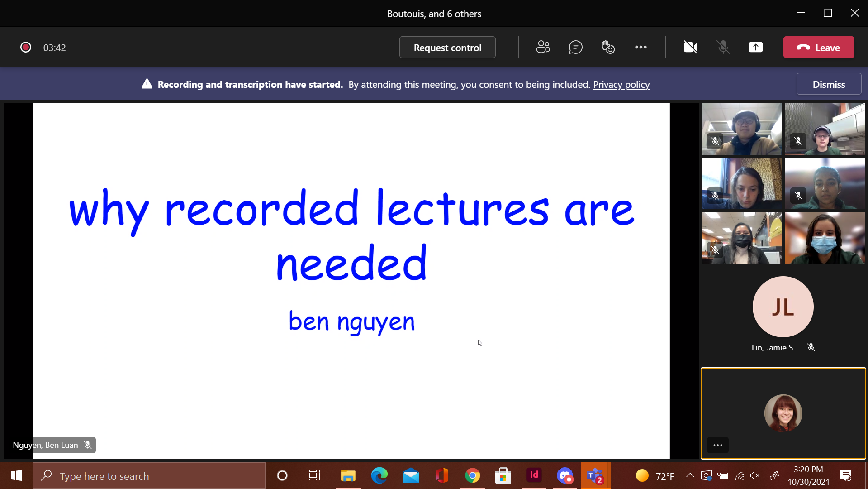This screenshot has width=868, height=489.
Task: Toggle system volume mute icon in tray
Action: [755, 475]
